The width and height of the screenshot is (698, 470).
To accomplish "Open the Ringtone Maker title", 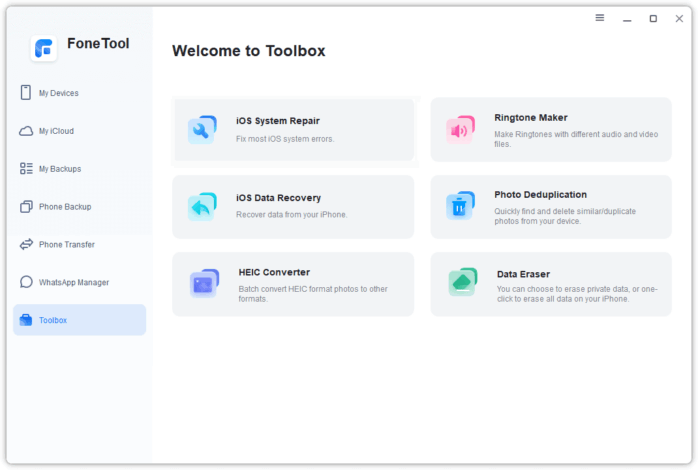I will [x=531, y=118].
